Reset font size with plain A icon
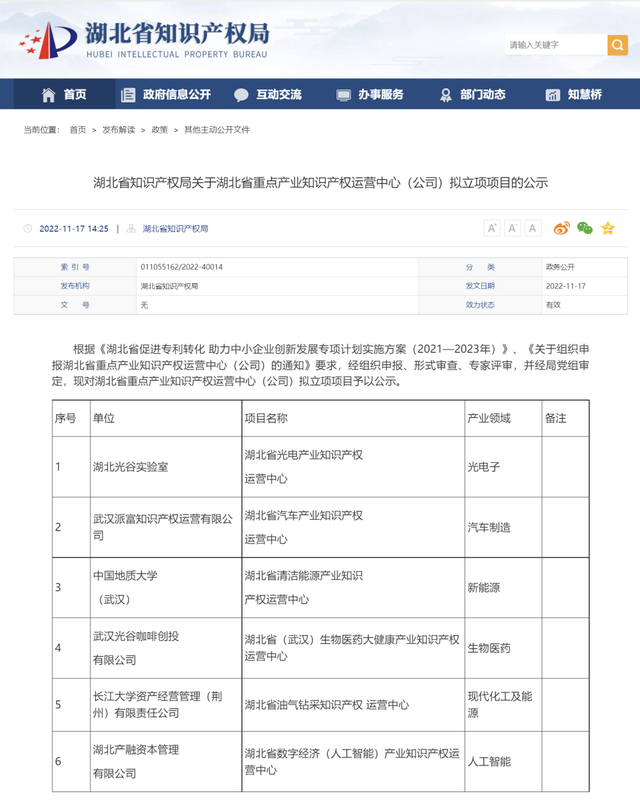The width and height of the screenshot is (640, 801). [532, 228]
